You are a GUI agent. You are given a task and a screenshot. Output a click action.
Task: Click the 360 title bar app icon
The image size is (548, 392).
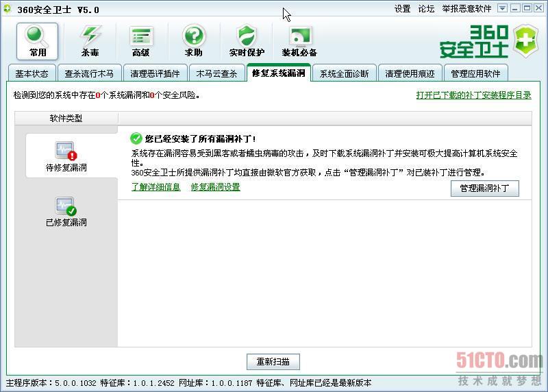point(7,9)
